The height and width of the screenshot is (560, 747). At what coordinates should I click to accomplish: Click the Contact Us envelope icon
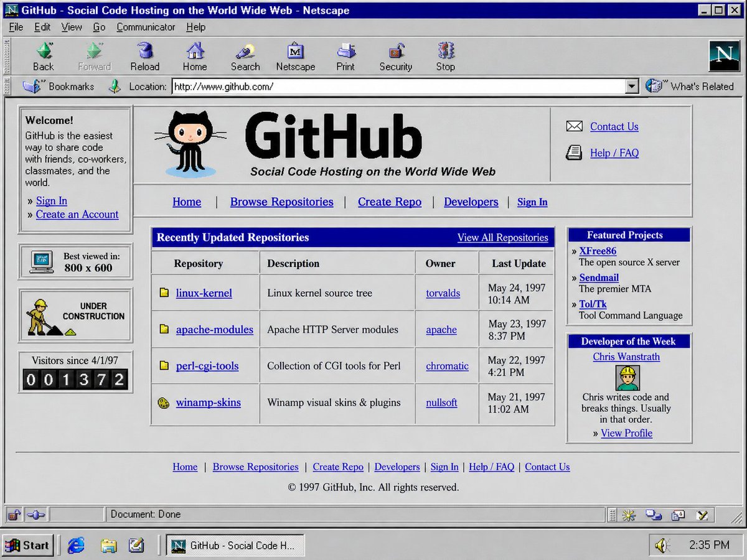(x=574, y=126)
